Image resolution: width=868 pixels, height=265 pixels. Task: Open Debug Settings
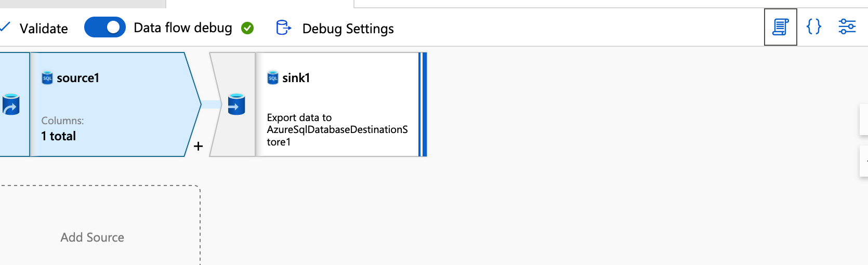pos(348,29)
